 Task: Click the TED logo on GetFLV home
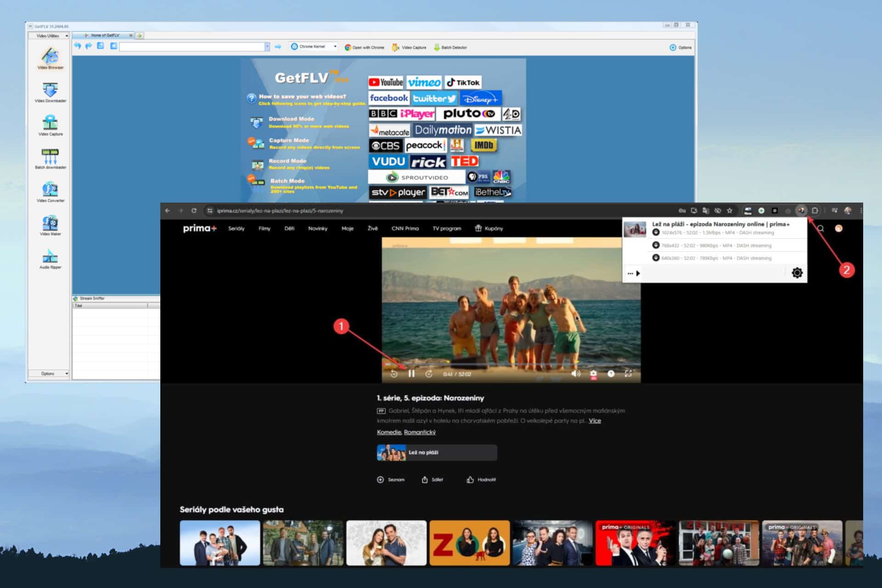click(x=464, y=161)
